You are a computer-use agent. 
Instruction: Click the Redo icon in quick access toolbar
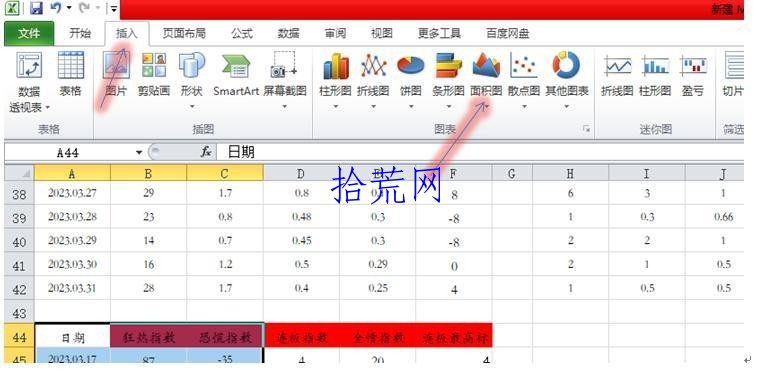(x=84, y=8)
